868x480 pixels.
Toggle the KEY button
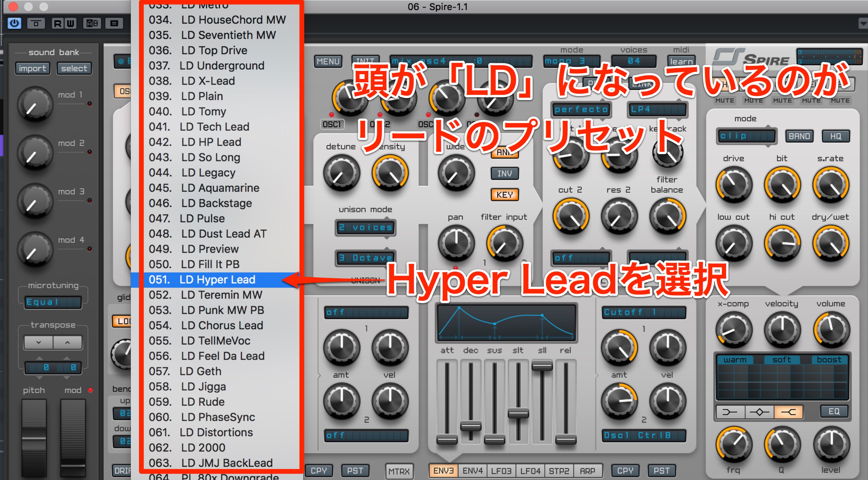click(504, 194)
